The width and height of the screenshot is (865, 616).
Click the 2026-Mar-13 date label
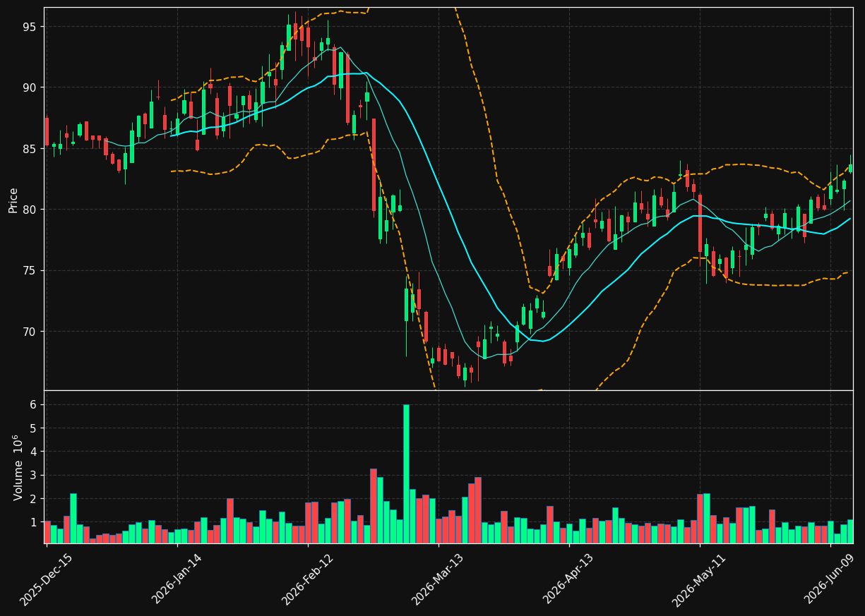[x=439, y=579]
